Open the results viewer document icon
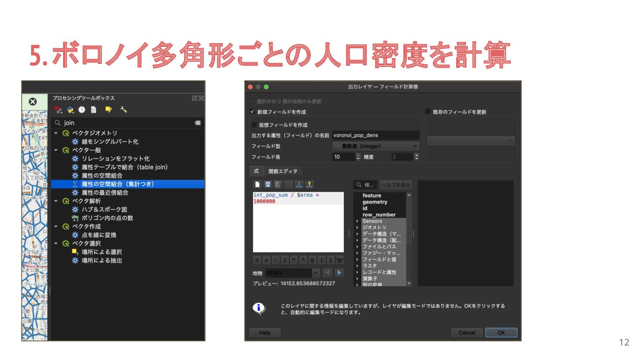644x362 pixels. 93,109
